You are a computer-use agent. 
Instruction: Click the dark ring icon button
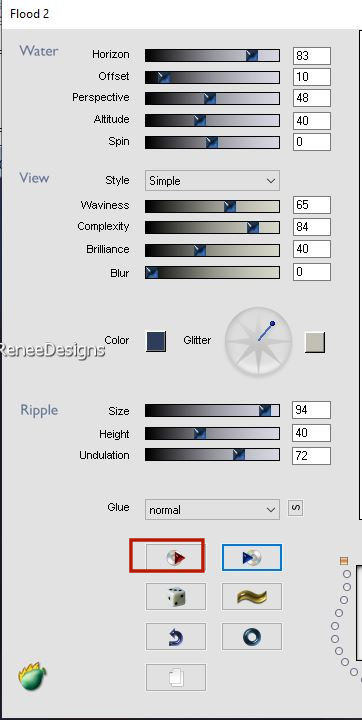(252, 636)
